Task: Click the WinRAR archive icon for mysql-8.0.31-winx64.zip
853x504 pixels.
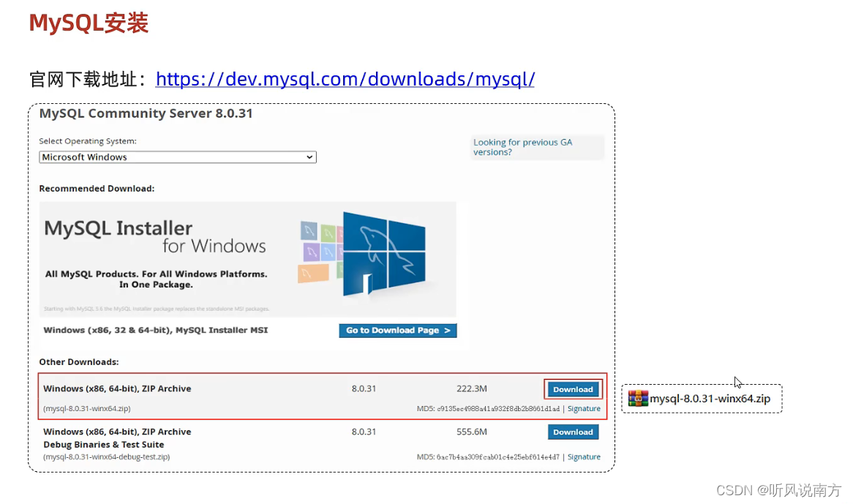Action: pyautogui.click(x=638, y=399)
